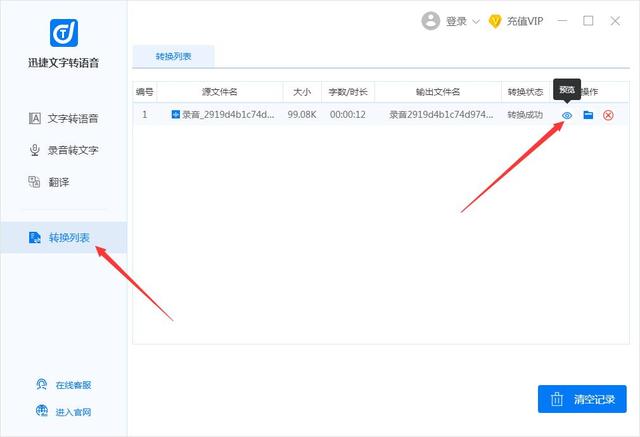The width and height of the screenshot is (640, 437).
Task: Click the 文字转语音 sidebar icon
Action: point(35,118)
